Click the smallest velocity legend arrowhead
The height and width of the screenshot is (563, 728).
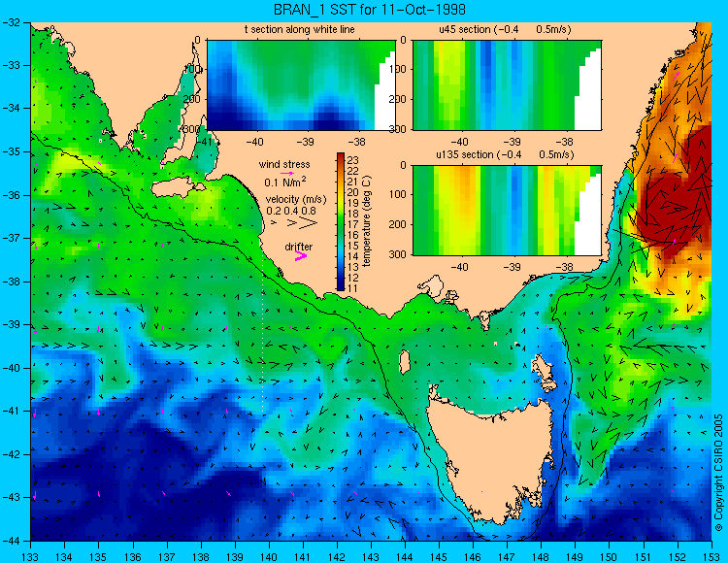[274, 223]
